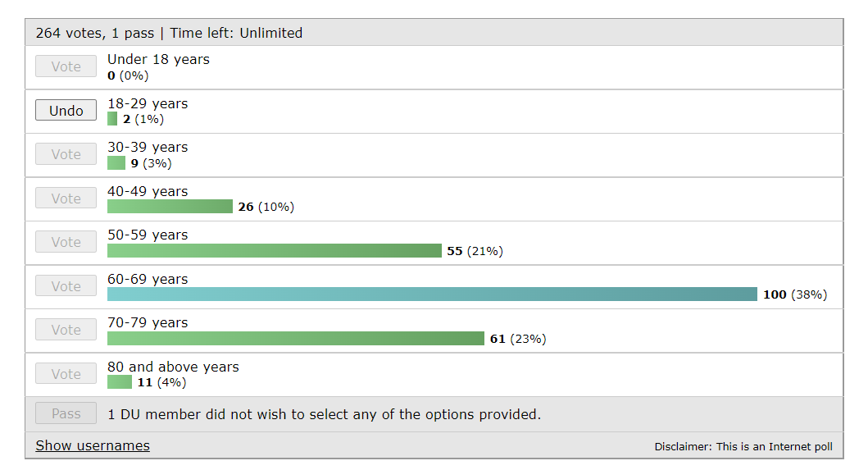Open the Show usernames link
This screenshot has width=868, height=470.
[93, 445]
